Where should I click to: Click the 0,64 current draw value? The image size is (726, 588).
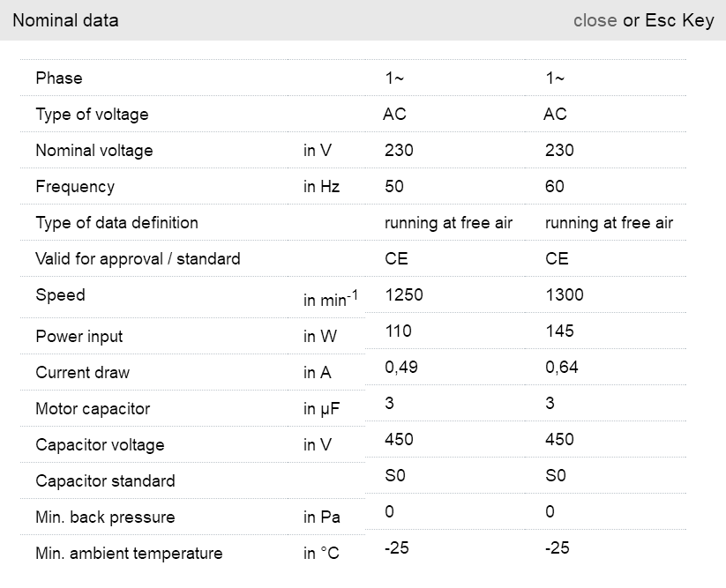coord(562,368)
